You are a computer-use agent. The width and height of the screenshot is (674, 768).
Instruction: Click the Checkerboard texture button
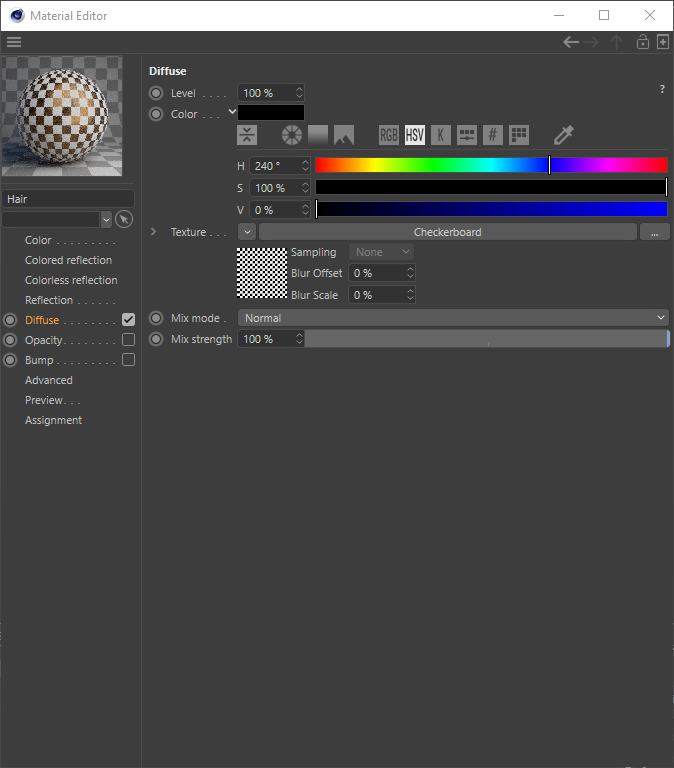[x=448, y=232]
